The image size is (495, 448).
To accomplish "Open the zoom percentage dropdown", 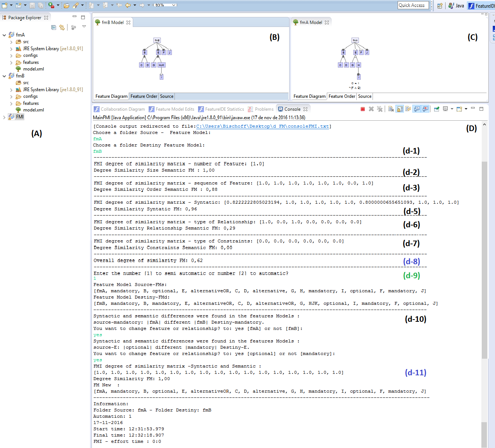I will (x=174, y=5).
